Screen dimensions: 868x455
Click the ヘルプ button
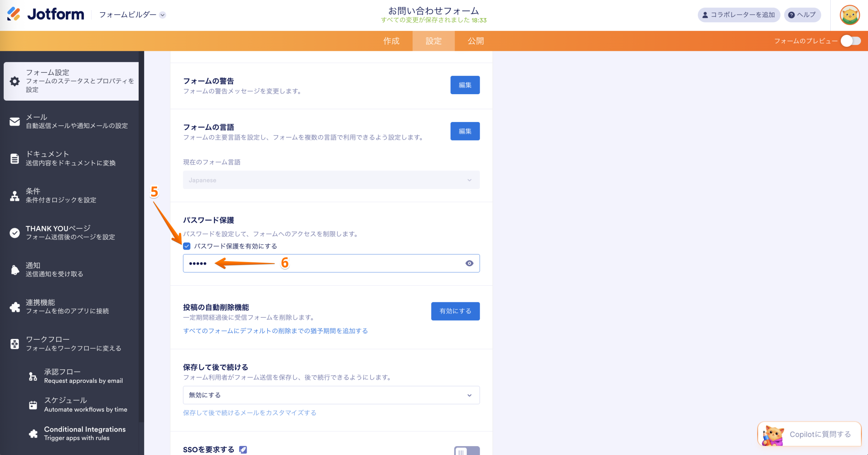[x=802, y=15]
